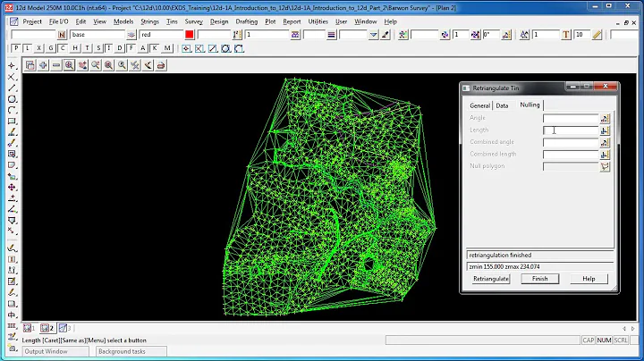644x361 pixels.
Task: Open the Project menu
Action: [32, 21]
